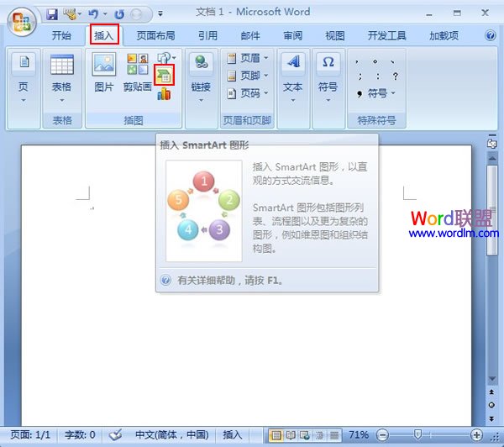Viewport: 504px width, 447px height.
Task: Click the 71% zoom level button
Action: [359, 435]
